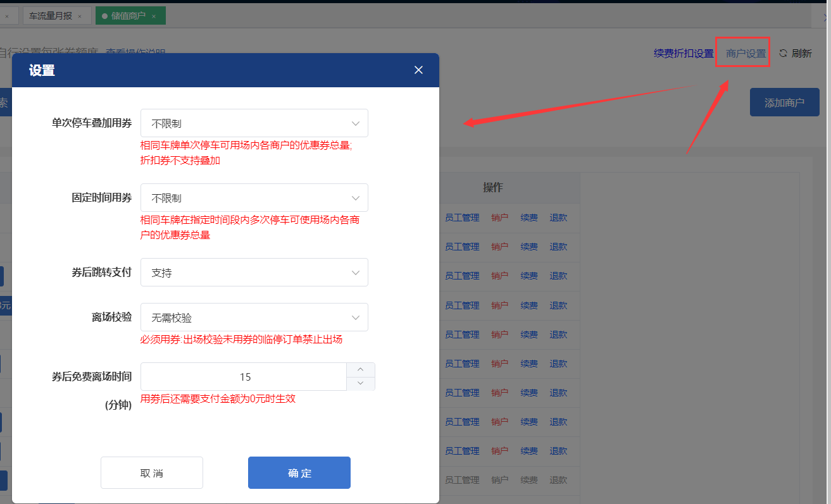Open the 券后跳转支付 dropdown showing 支持
This screenshot has height=504, width=831.
(x=254, y=273)
